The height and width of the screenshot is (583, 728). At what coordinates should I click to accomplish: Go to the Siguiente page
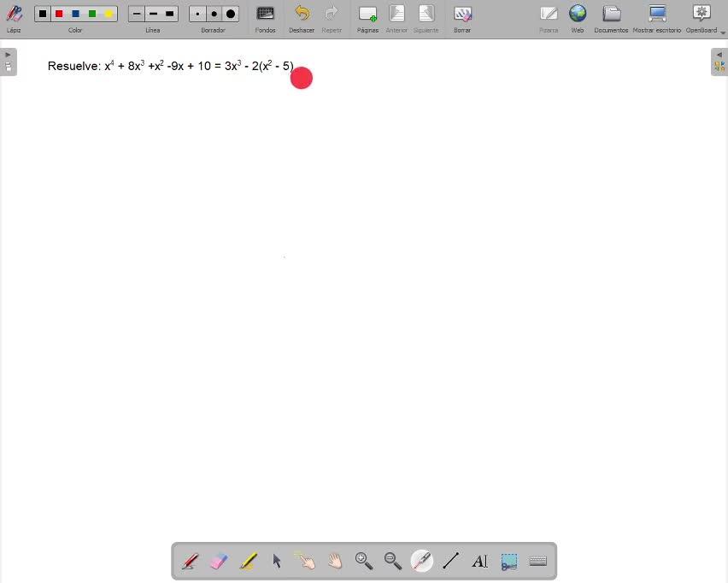point(426,14)
